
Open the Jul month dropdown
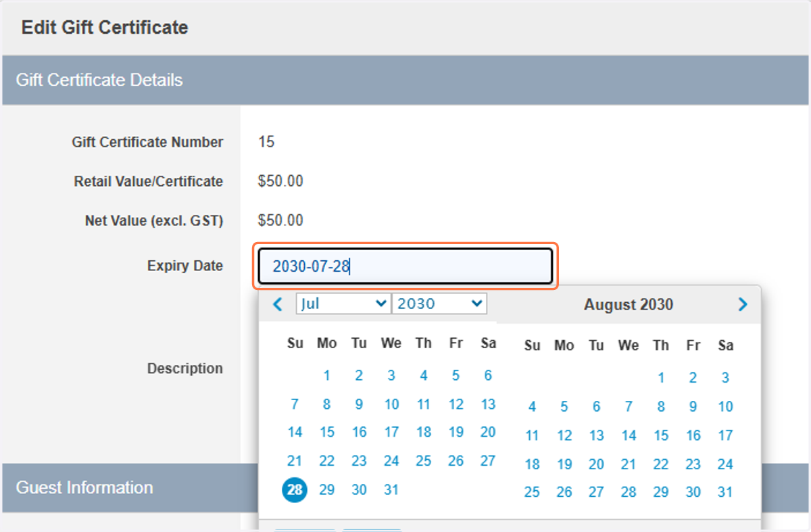(343, 304)
